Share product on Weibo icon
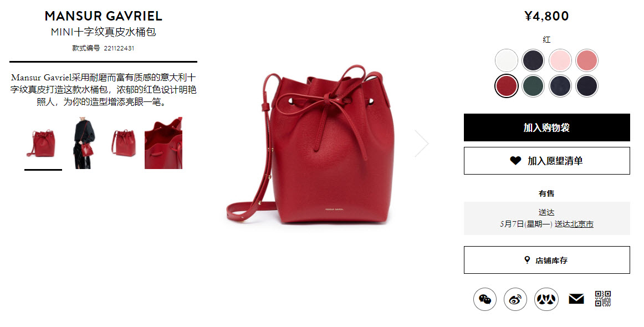Image resolution: width=644 pixels, height=327 pixels. [x=515, y=299]
